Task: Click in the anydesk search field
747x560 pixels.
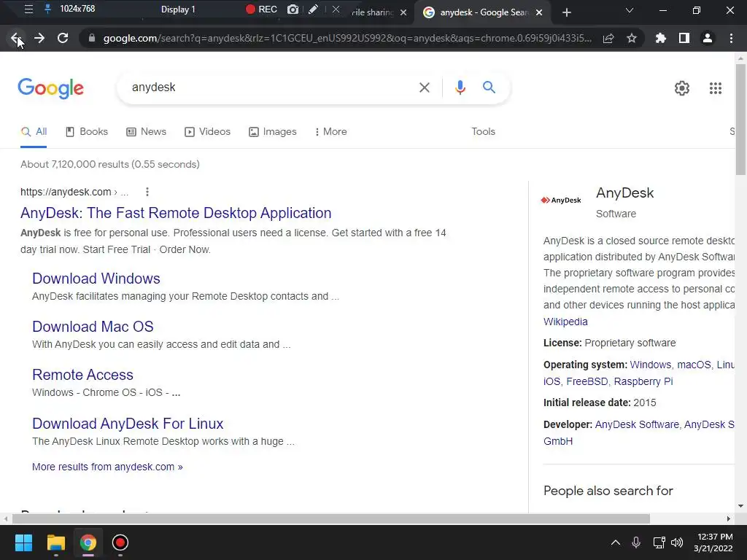Action: click(267, 87)
